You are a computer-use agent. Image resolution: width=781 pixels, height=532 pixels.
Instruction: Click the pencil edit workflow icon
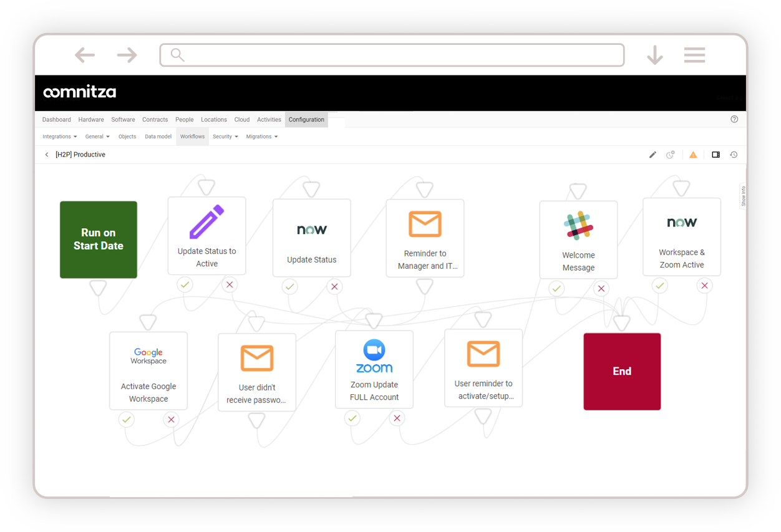[652, 155]
